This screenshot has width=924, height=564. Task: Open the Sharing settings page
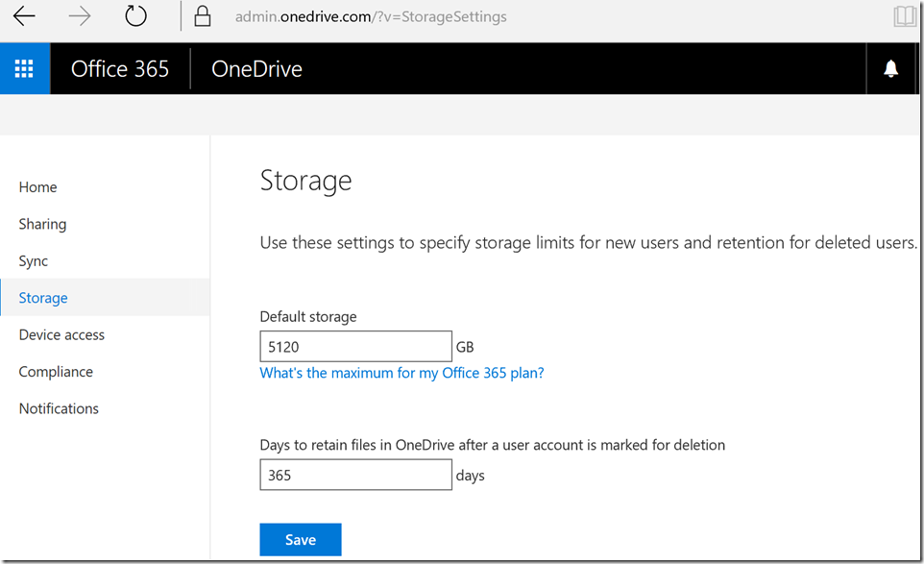(42, 225)
